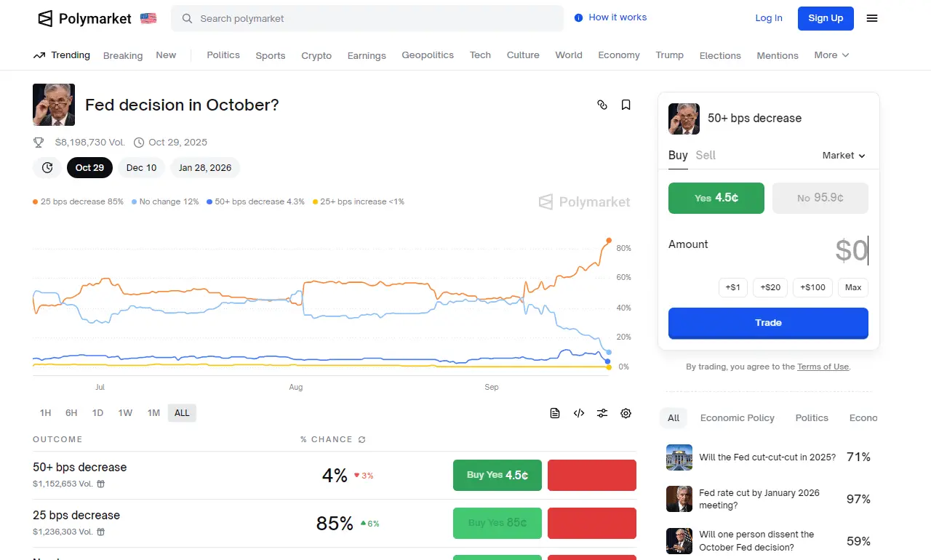Viewport: 931px width, 560px height.
Task: Bookmark the Fed decision market
Action: coord(626,105)
